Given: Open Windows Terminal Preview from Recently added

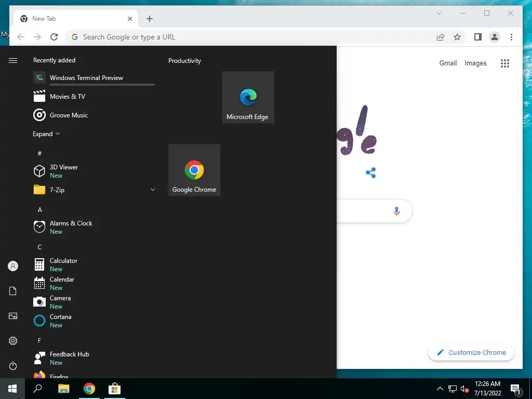Looking at the screenshot, I should tap(94, 78).
